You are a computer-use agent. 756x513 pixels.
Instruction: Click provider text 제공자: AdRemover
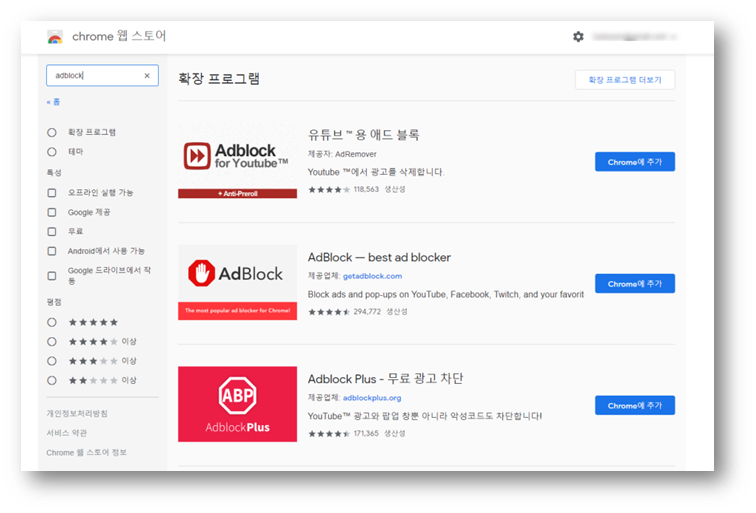[342, 154]
